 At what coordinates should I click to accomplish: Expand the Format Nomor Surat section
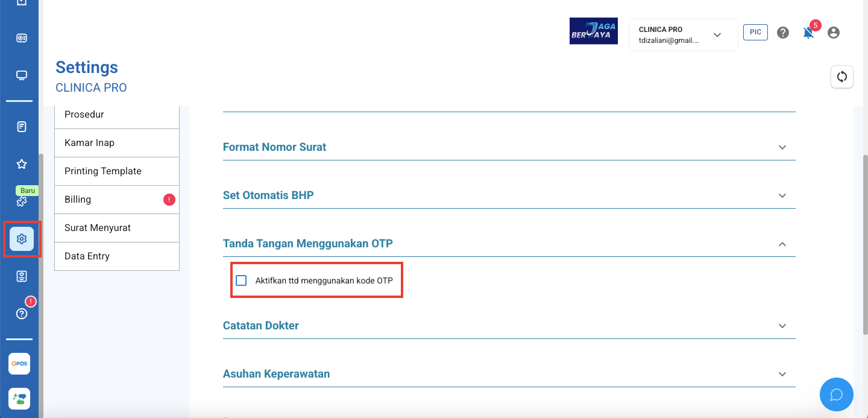coord(509,147)
